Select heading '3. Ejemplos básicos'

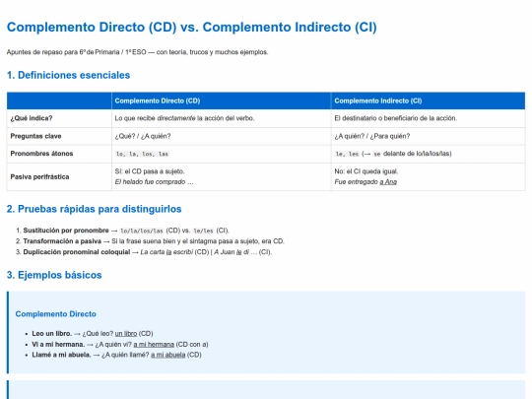pos(54,275)
